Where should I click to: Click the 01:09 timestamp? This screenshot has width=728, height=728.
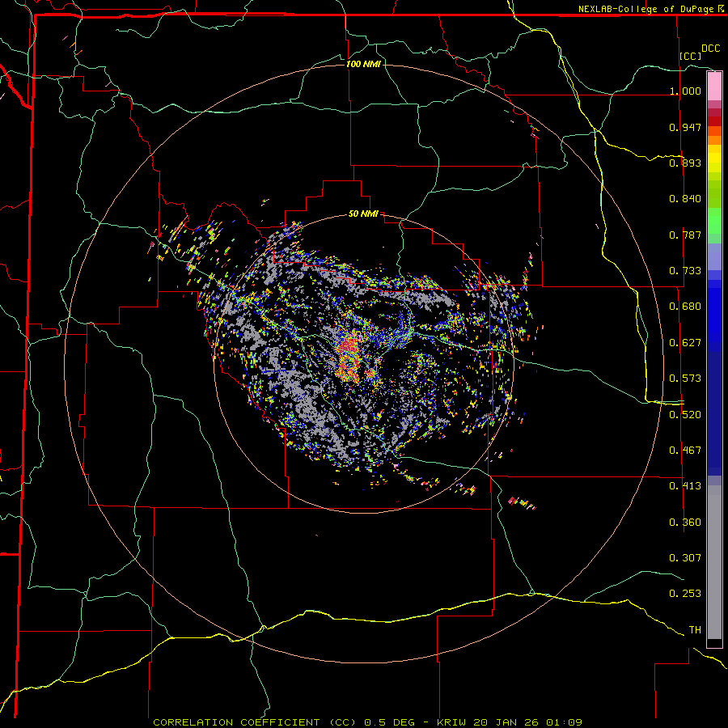pyautogui.click(x=564, y=722)
